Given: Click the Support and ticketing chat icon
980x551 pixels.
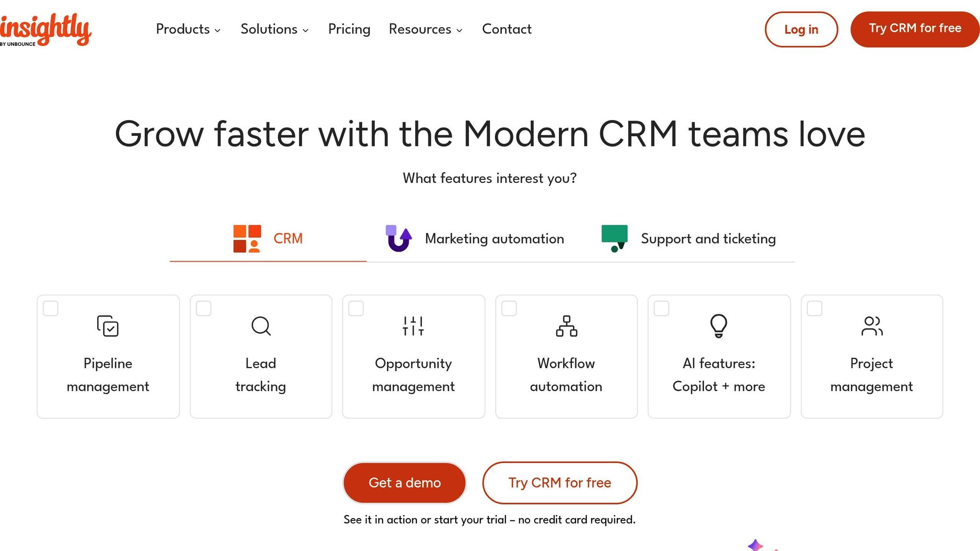Looking at the screenshot, I should [x=614, y=238].
